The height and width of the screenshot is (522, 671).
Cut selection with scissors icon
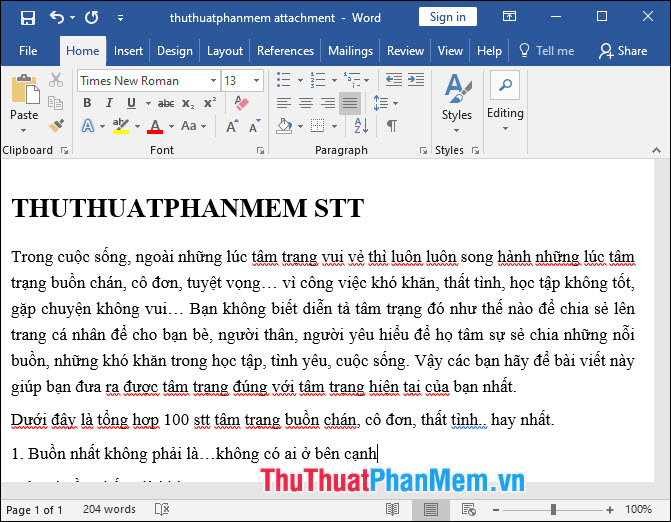coord(56,80)
